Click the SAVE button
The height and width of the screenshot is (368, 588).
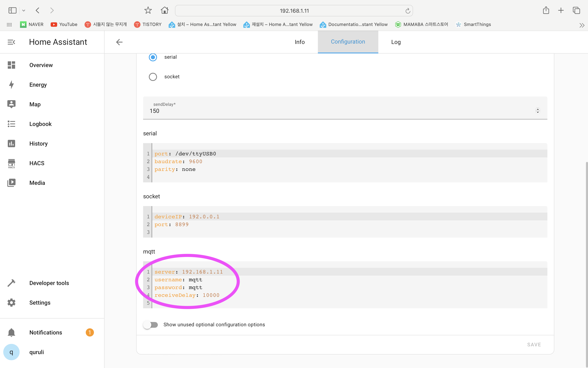pos(534,344)
